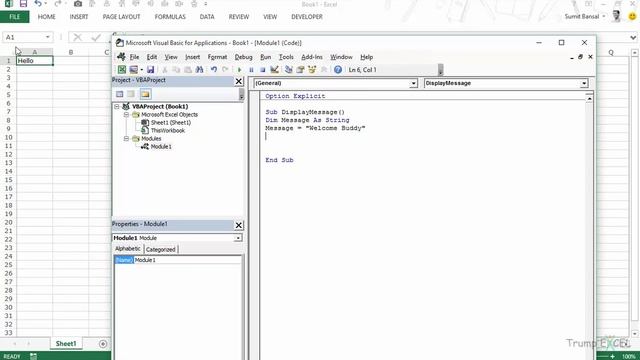
Task: Click the Insert UserForm toolbar icon
Action: [133, 70]
